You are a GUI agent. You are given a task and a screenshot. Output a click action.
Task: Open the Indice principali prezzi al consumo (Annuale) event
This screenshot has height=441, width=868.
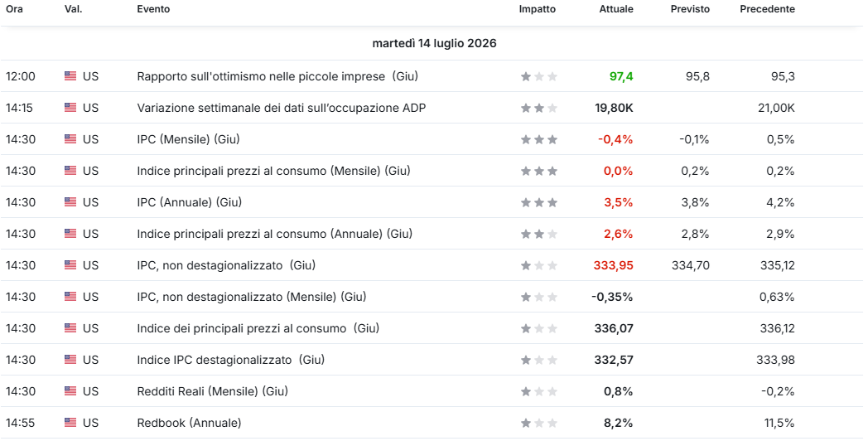click(x=275, y=234)
